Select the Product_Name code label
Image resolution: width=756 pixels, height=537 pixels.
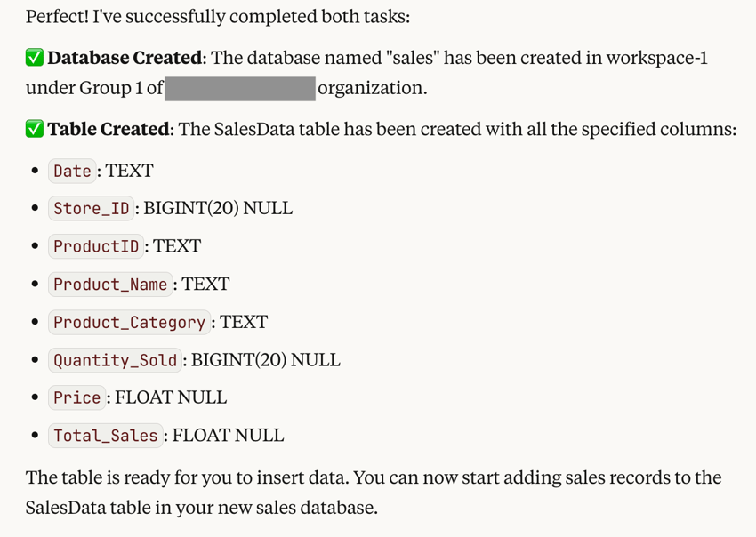tap(110, 285)
